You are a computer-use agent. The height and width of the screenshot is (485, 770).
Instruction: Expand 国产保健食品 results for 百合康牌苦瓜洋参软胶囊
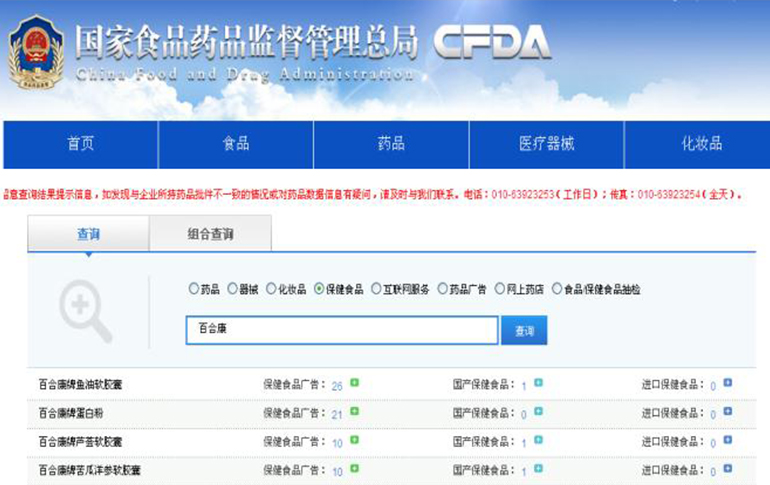click(539, 468)
